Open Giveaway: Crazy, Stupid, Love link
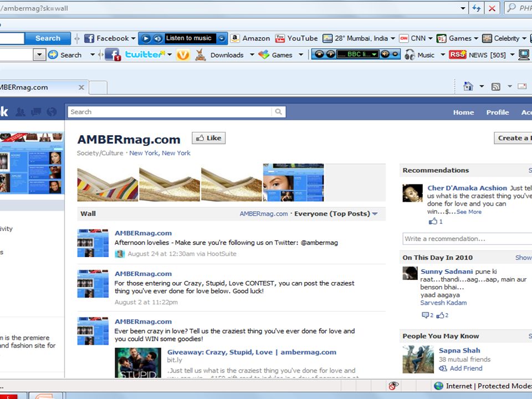 pyautogui.click(x=252, y=352)
